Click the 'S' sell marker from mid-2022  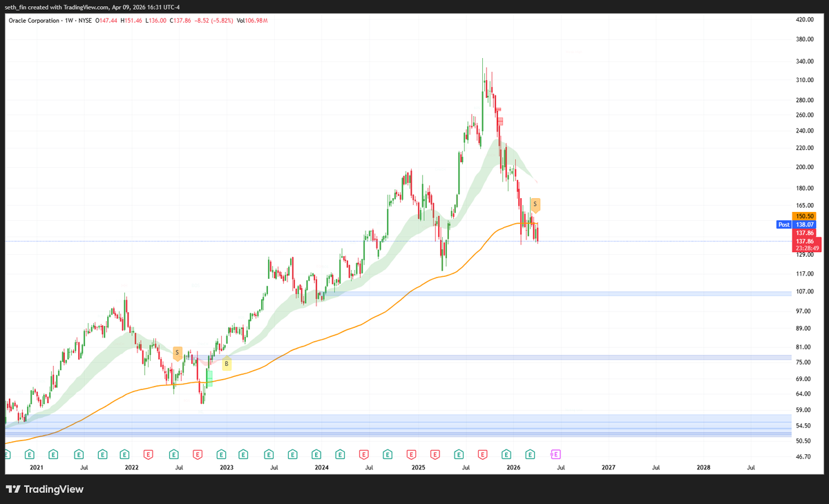pos(177,352)
